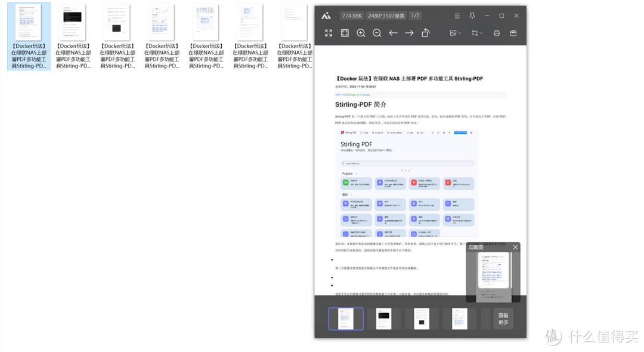
Task: Rotate the image with the rotate icon
Action: pos(425,33)
